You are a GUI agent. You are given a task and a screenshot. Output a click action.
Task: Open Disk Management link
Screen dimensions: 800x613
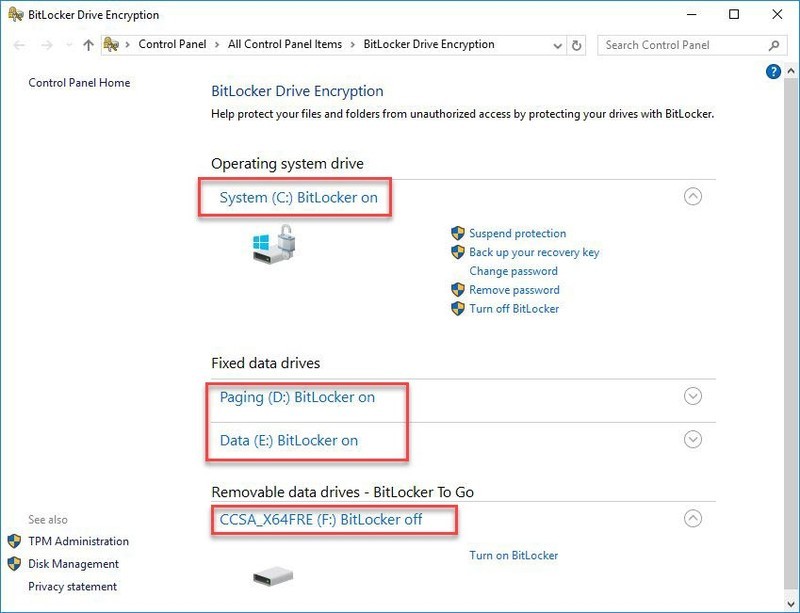pos(73,563)
